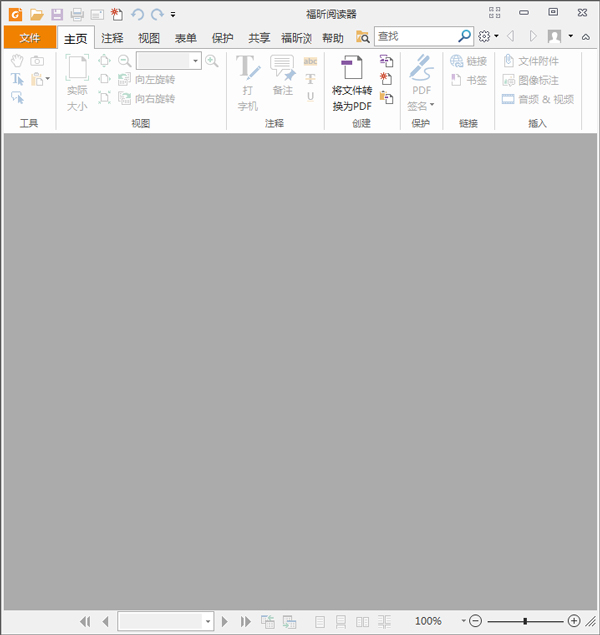Switch to the 共享 tab

pyautogui.click(x=259, y=38)
